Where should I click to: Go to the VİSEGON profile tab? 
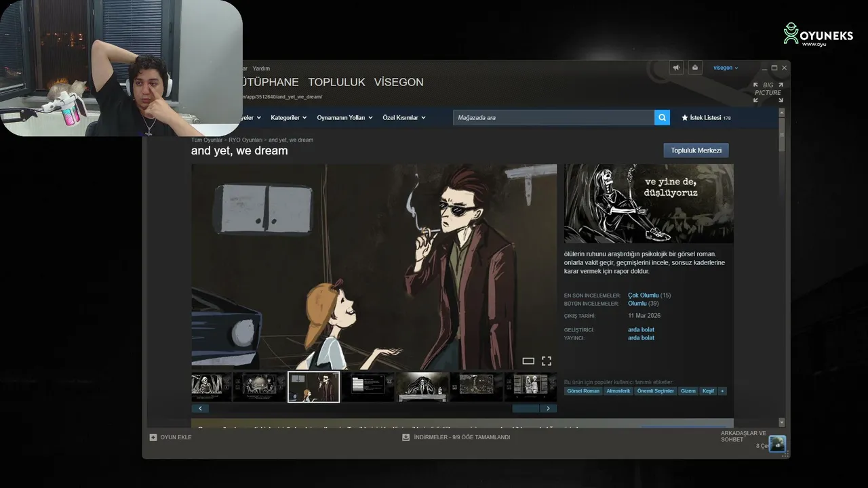pyautogui.click(x=399, y=82)
